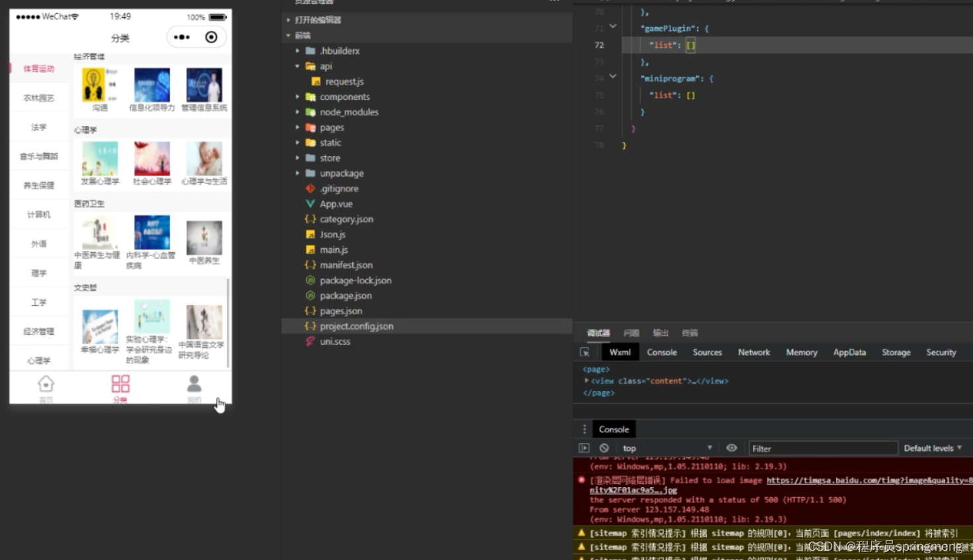Image resolution: width=973 pixels, height=560 pixels.
Task: Open the 发展心理学 course thumbnail
Action: 100,158
